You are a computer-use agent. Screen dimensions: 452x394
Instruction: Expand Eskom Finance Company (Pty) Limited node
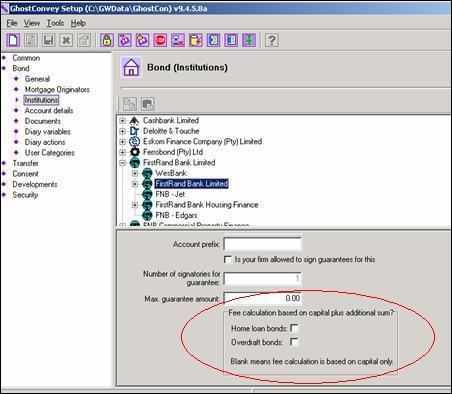point(122,142)
